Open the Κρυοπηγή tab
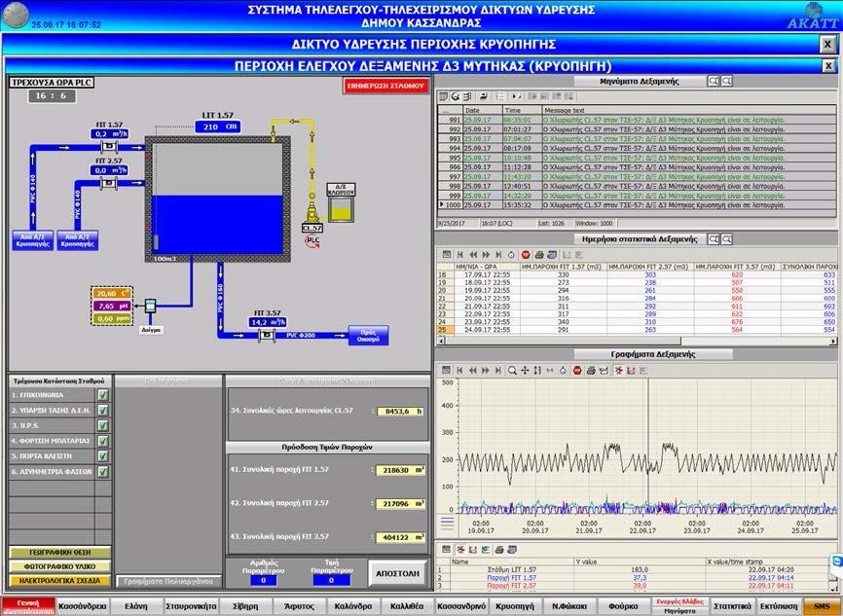 coord(515,606)
